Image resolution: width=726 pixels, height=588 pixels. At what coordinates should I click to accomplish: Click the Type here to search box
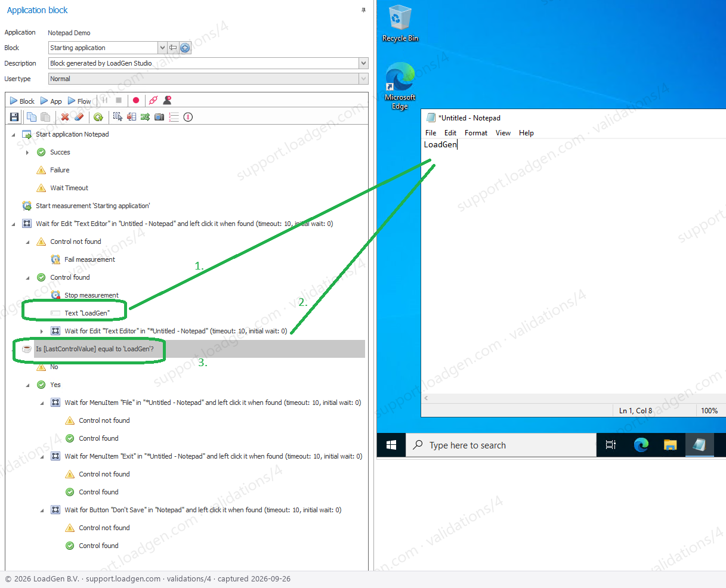[501, 445]
